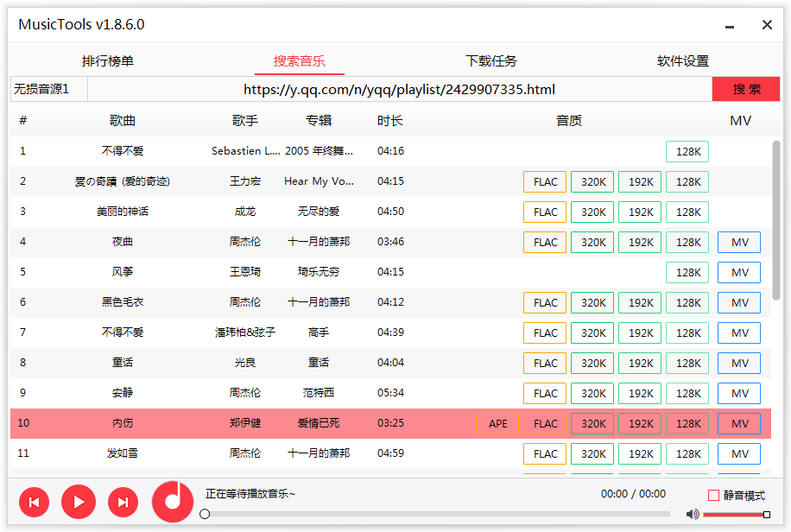Click the previous track button
The height and width of the screenshot is (532, 791).
point(34,502)
